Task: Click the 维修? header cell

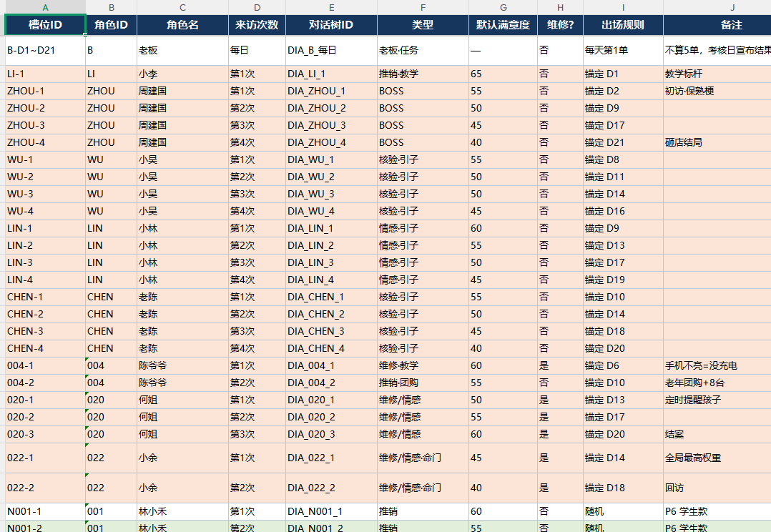Action: (560, 25)
